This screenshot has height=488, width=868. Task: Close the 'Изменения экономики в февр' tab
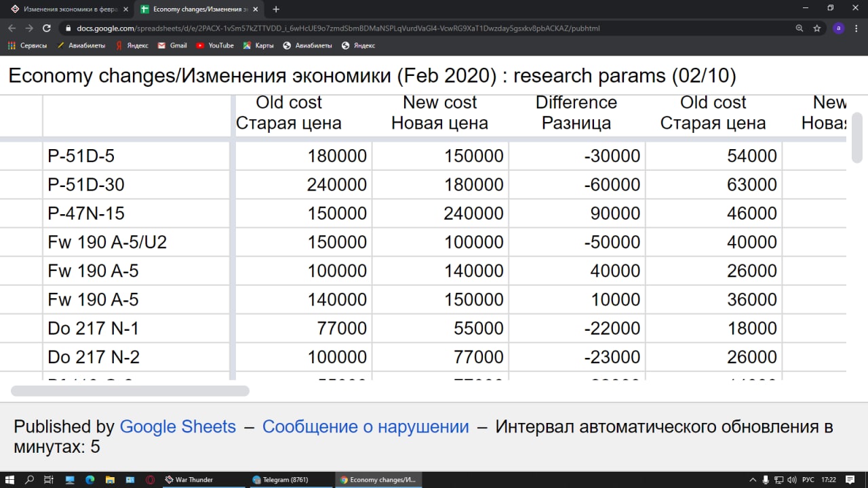click(125, 9)
